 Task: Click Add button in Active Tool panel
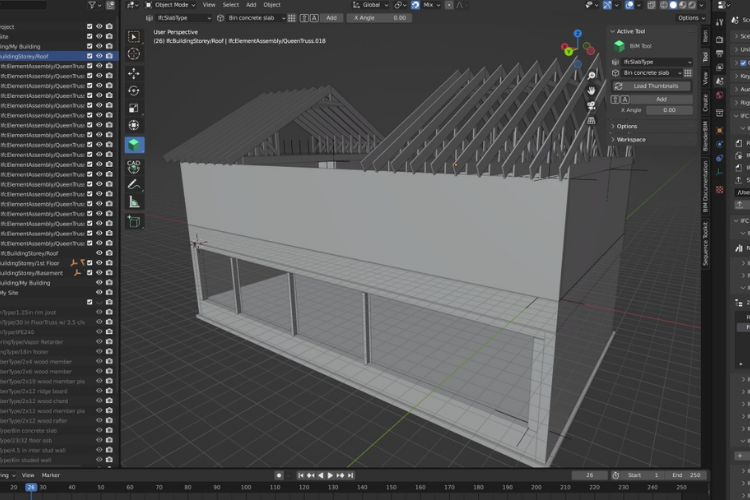click(x=662, y=99)
